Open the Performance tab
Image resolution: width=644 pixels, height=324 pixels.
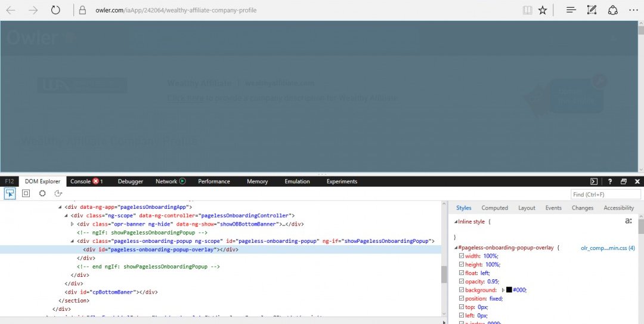[214, 181]
